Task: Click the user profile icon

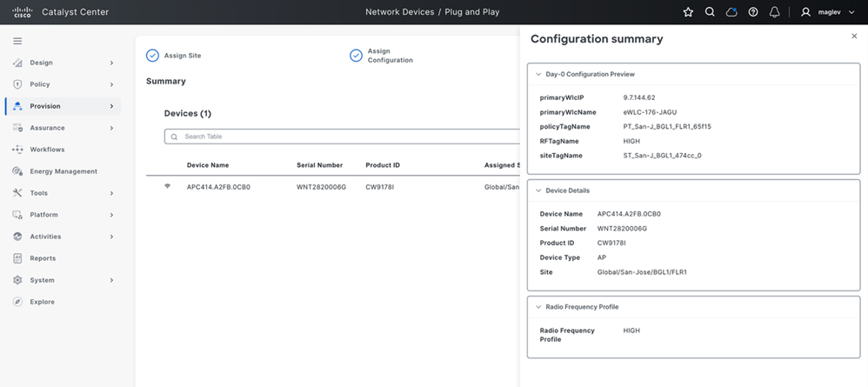Action: tap(805, 12)
